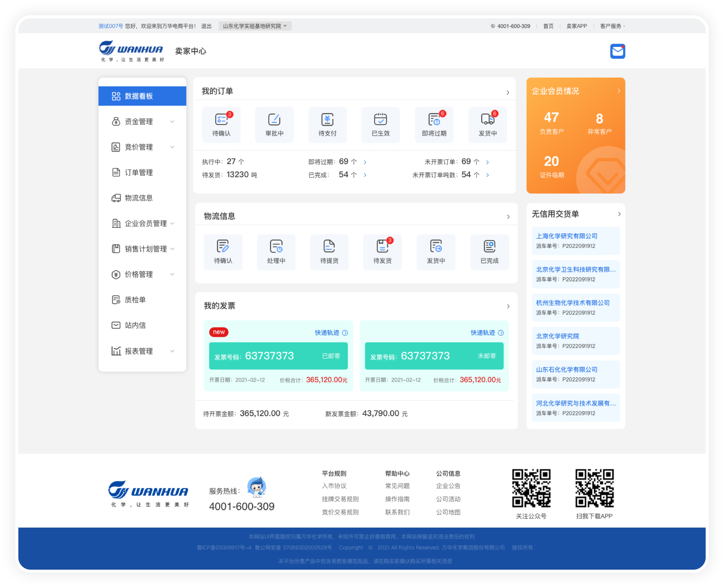Click the 退出 logout link

pyautogui.click(x=206, y=26)
